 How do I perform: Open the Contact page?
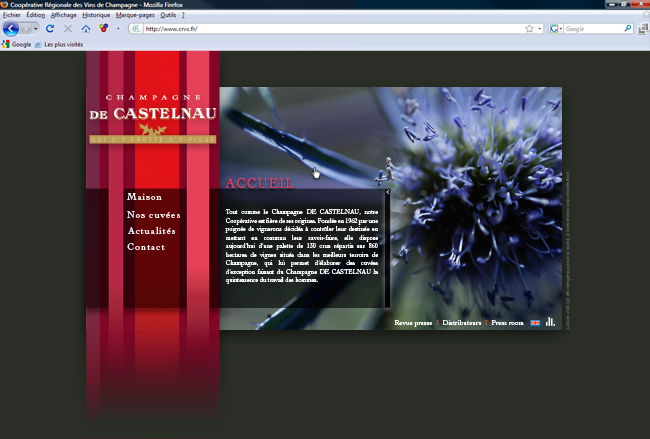coord(146,247)
